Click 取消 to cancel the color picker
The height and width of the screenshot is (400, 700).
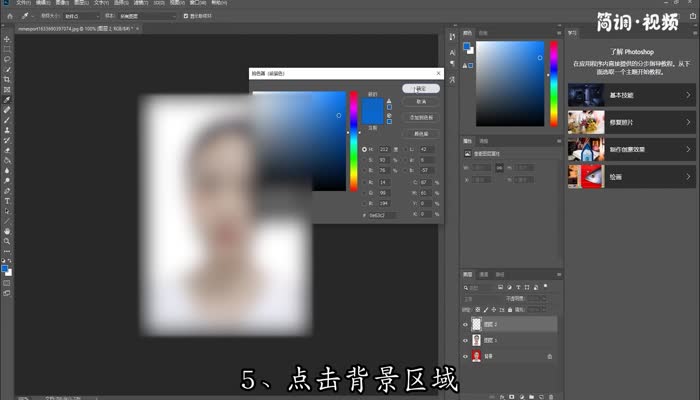coord(421,101)
